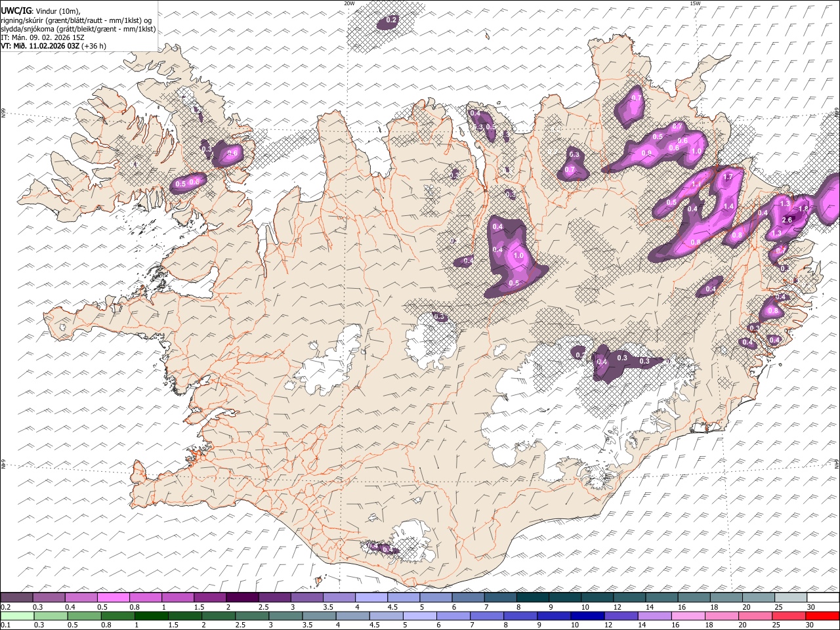Click the 'IT: Mán. 09. 02. 2026 15Z' line

point(43,37)
